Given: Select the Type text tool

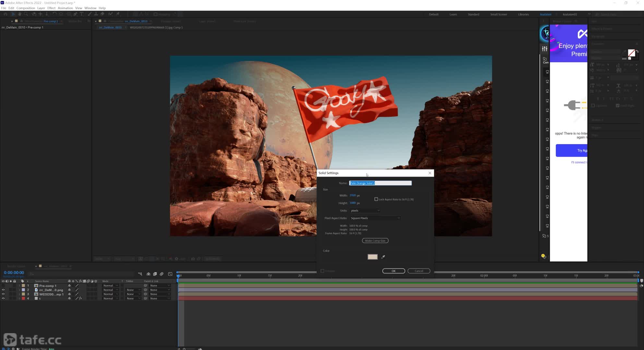Looking at the screenshot, I should [x=82, y=14].
